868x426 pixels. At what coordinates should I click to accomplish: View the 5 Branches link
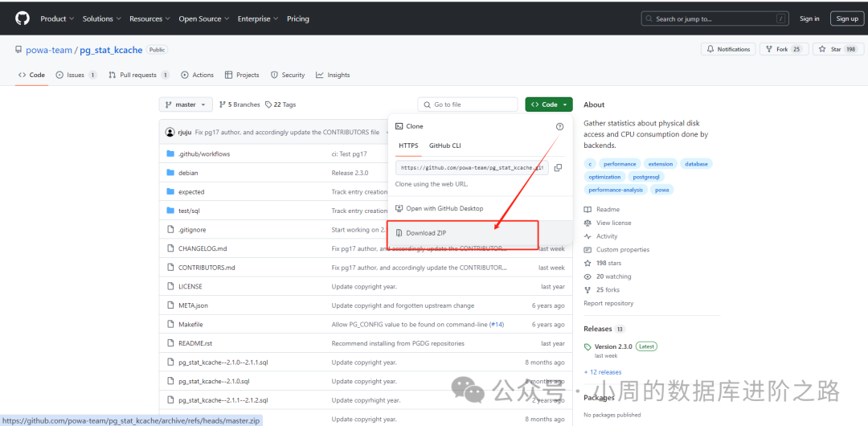point(240,104)
